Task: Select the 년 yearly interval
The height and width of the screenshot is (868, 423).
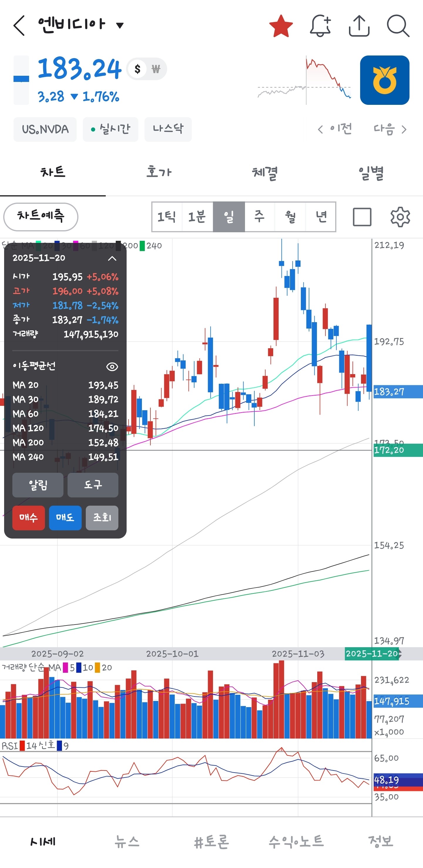Action: pyautogui.click(x=321, y=217)
